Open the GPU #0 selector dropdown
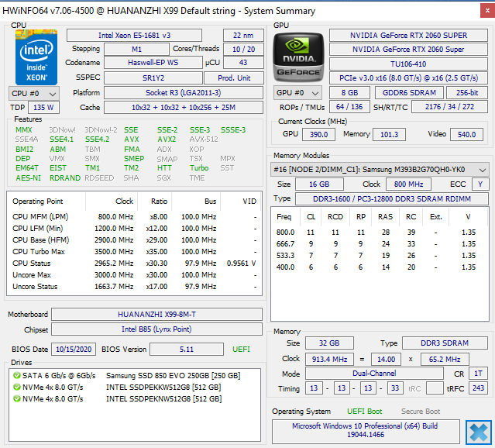The image size is (495, 448). 297,93
